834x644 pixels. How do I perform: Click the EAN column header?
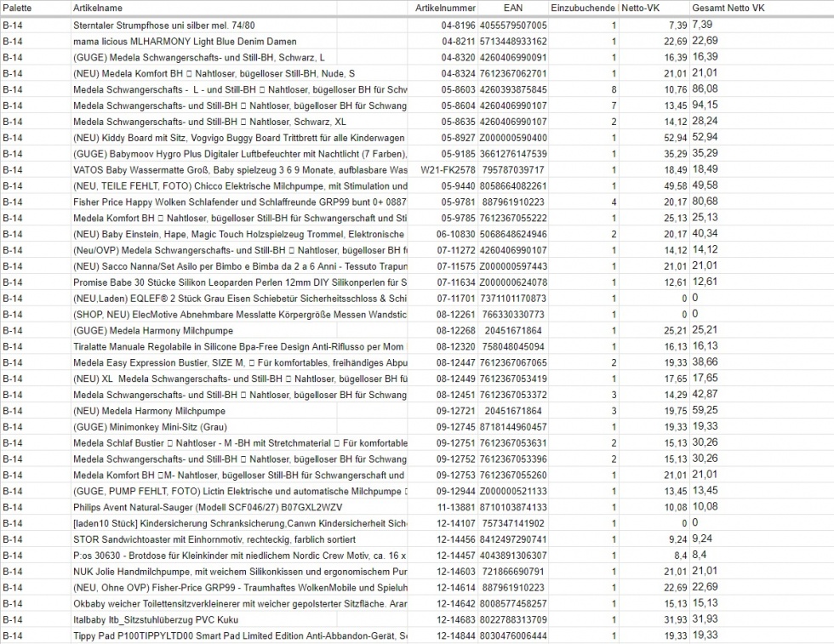coord(513,8)
